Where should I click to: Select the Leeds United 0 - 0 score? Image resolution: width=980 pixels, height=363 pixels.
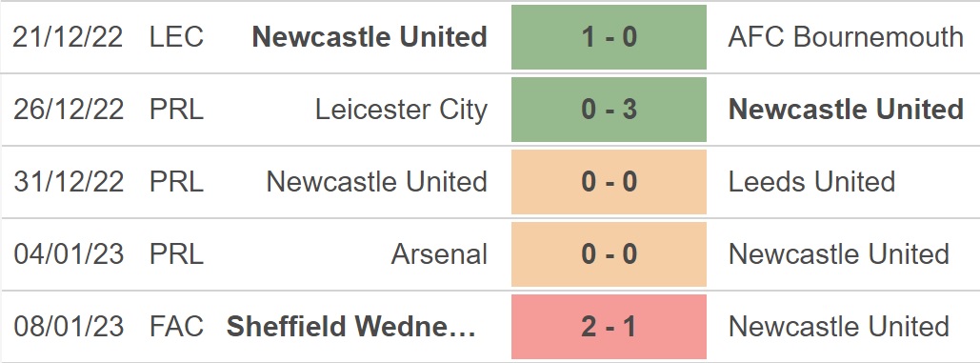click(x=609, y=182)
